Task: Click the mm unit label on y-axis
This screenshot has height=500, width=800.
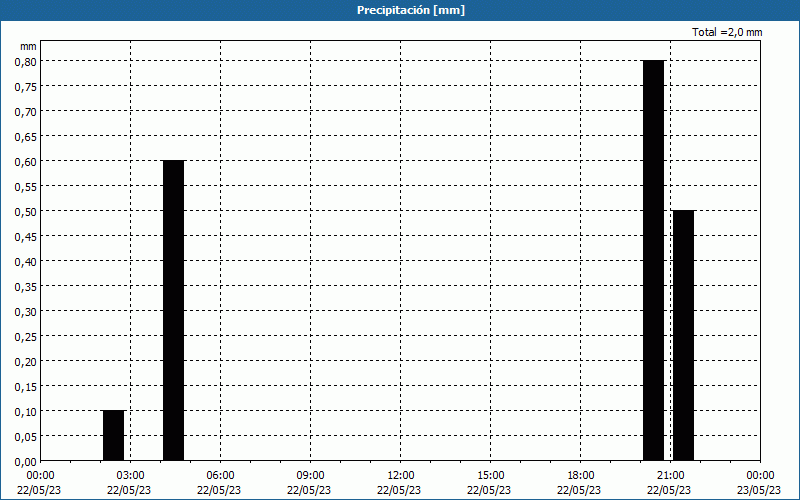Action: tap(29, 46)
